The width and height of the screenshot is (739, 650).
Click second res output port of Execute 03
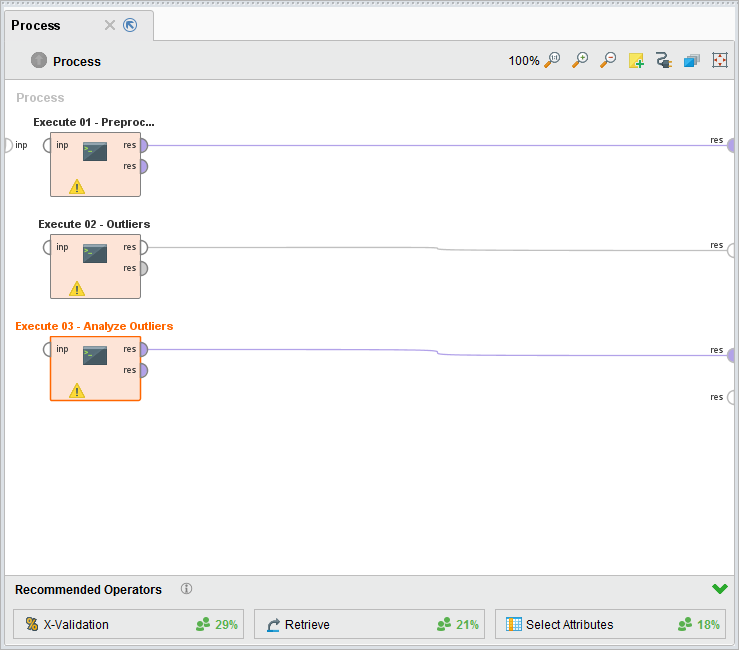(144, 370)
